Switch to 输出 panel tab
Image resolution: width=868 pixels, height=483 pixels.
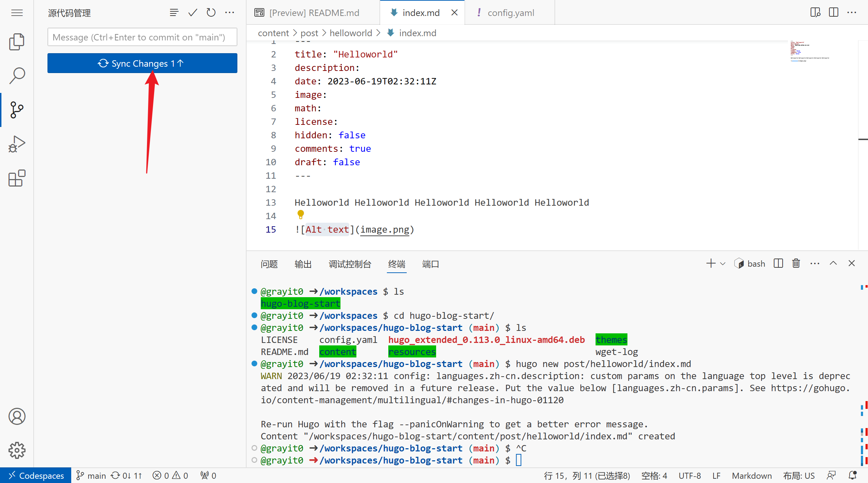coord(303,264)
